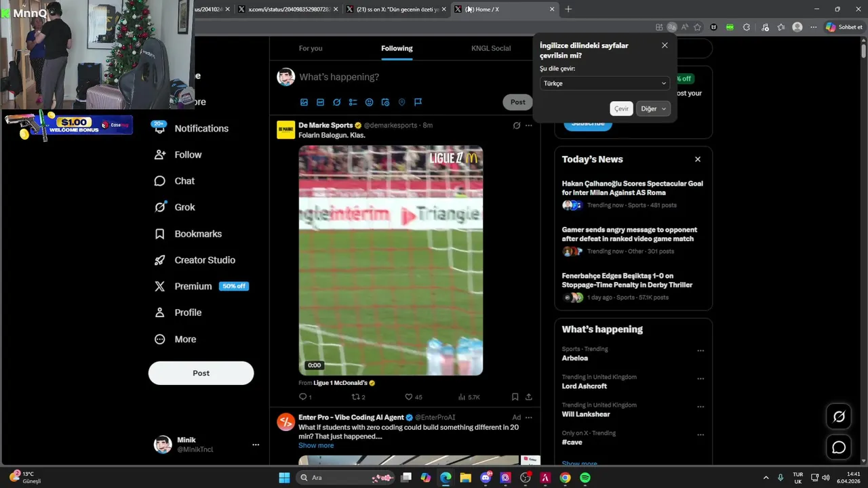Click the browser translate icon in address bar
Screen dimensions: 868x488
point(671,27)
